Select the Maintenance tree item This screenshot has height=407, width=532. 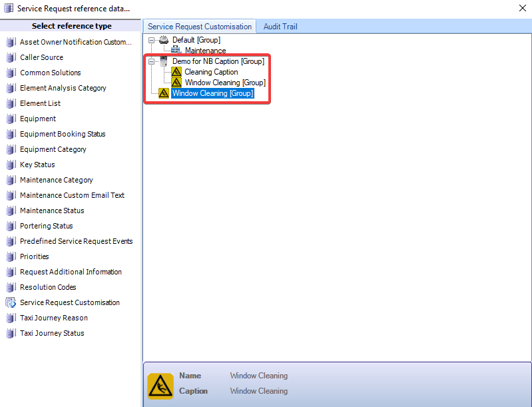(x=205, y=51)
